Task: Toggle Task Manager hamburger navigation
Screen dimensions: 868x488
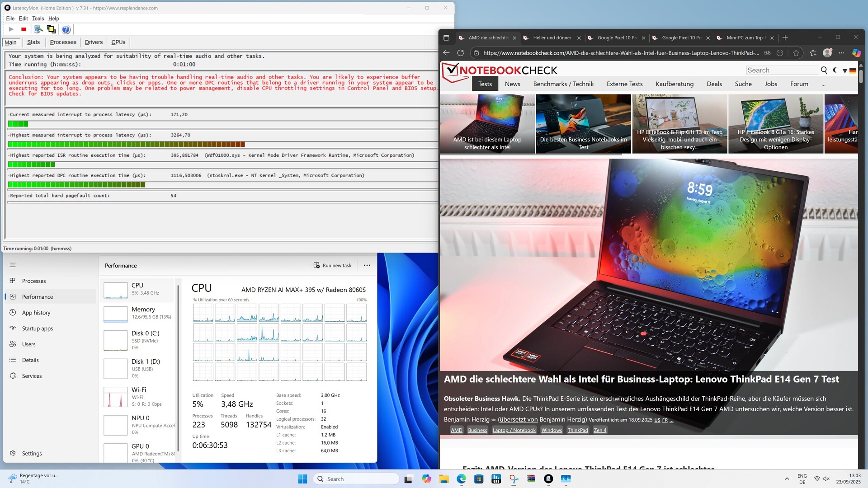Action: 13,265
